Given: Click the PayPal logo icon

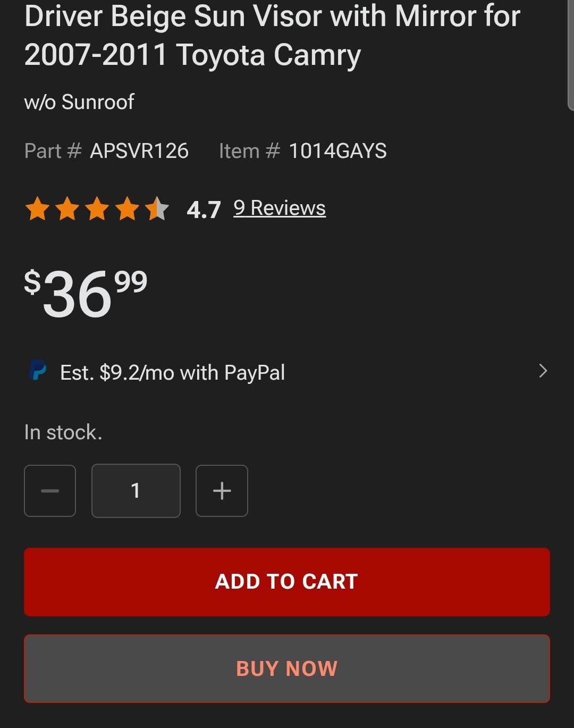Looking at the screenshot, I should point(37,371).
